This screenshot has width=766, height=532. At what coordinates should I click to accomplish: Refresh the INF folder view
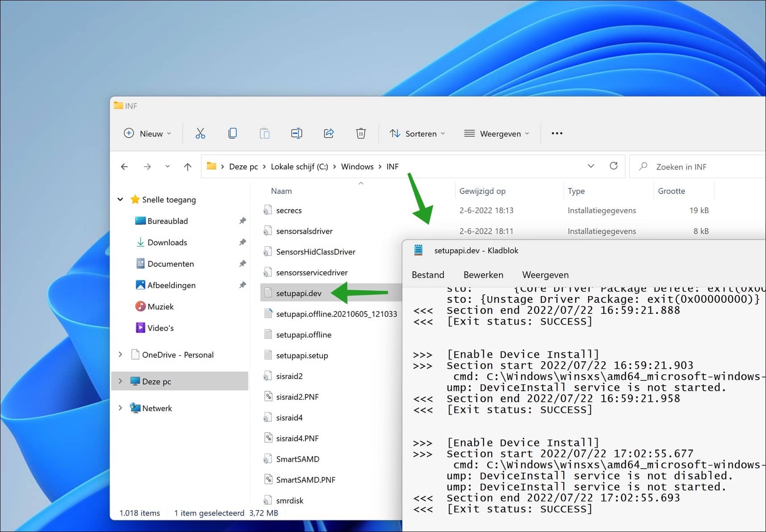pos(614,166)
